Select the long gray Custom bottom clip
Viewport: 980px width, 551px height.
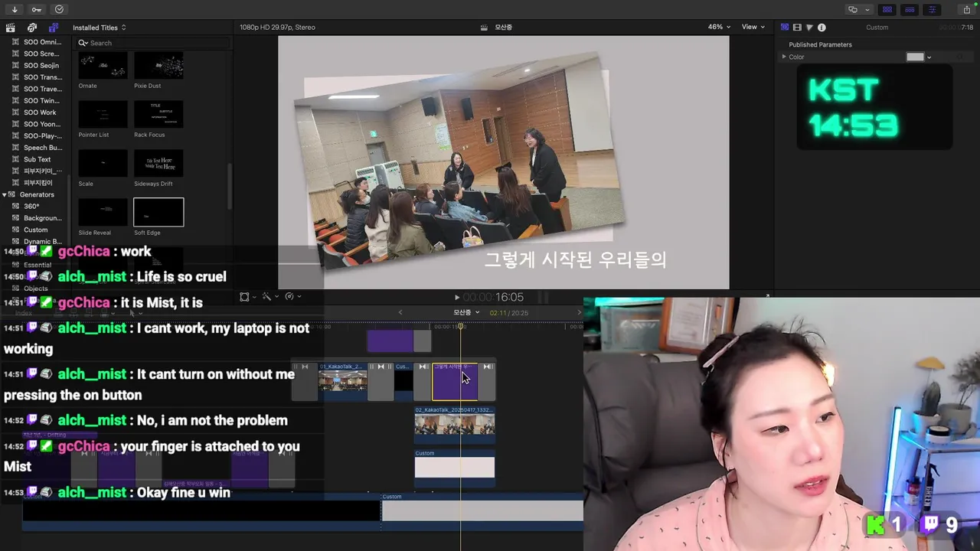(482, 510)
